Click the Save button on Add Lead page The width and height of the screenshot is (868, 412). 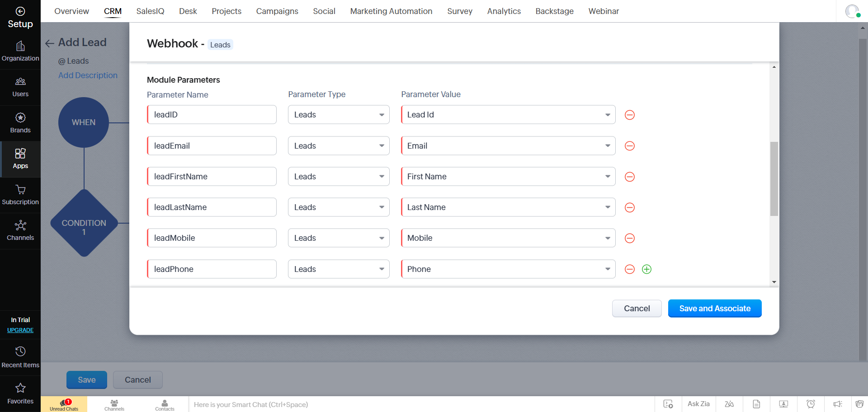[87, 380]
